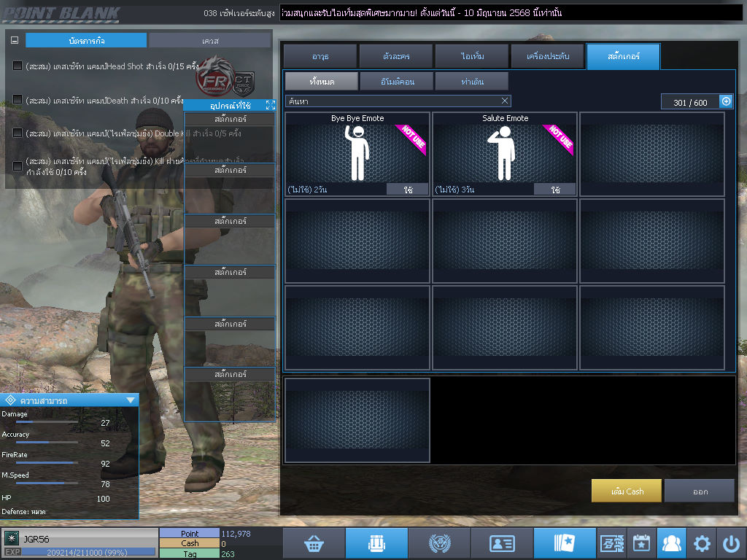
Task: Show ทั้งหมด (all) sticker filter
Action: 322,82
